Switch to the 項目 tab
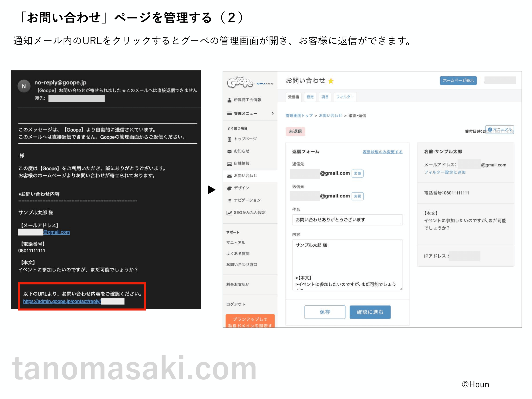 (x=325, y=97)
